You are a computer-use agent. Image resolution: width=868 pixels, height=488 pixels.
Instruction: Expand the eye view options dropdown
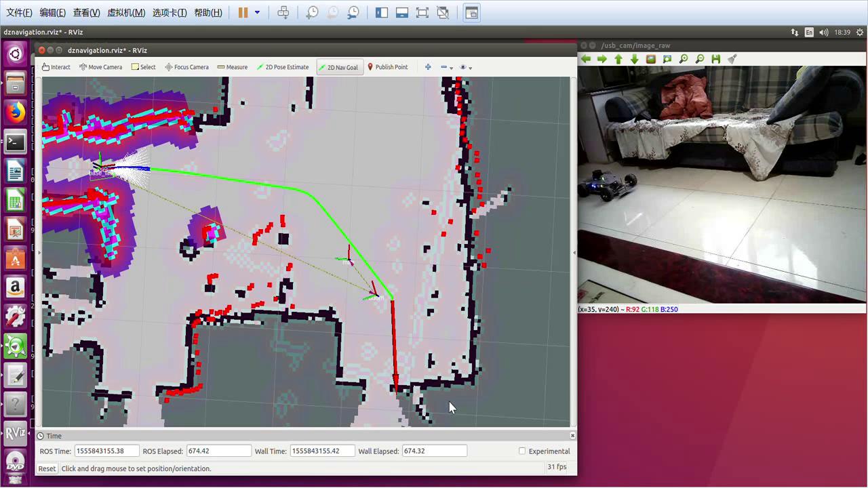pyautogui.click(x=466, y=67)
